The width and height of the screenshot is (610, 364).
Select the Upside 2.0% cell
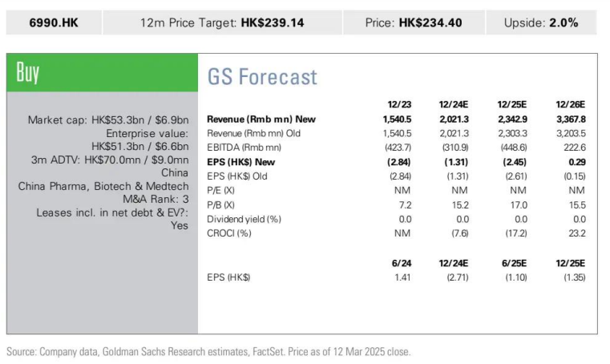(541, 22)
